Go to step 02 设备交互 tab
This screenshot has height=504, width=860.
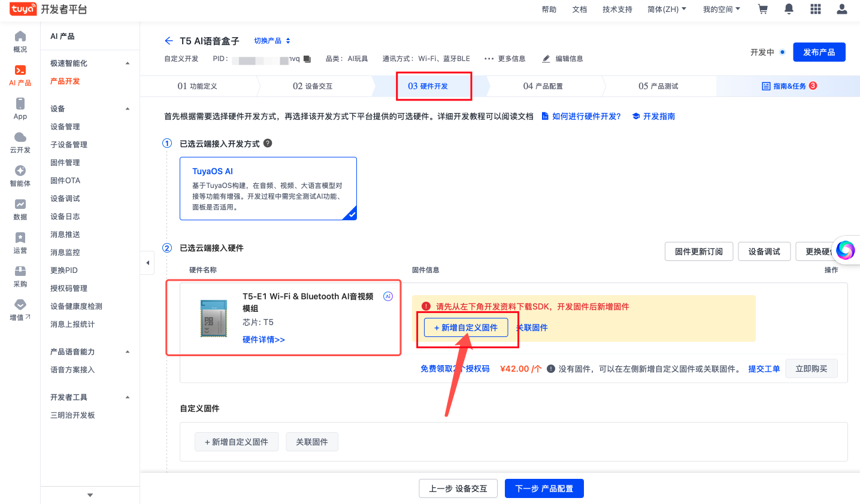point(313,86)
